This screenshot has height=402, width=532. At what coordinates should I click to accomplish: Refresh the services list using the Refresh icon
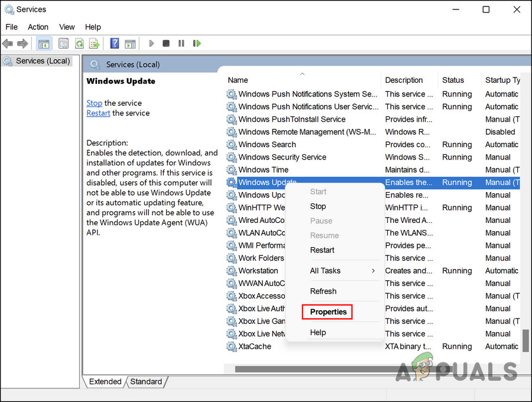tap(79, 43)
